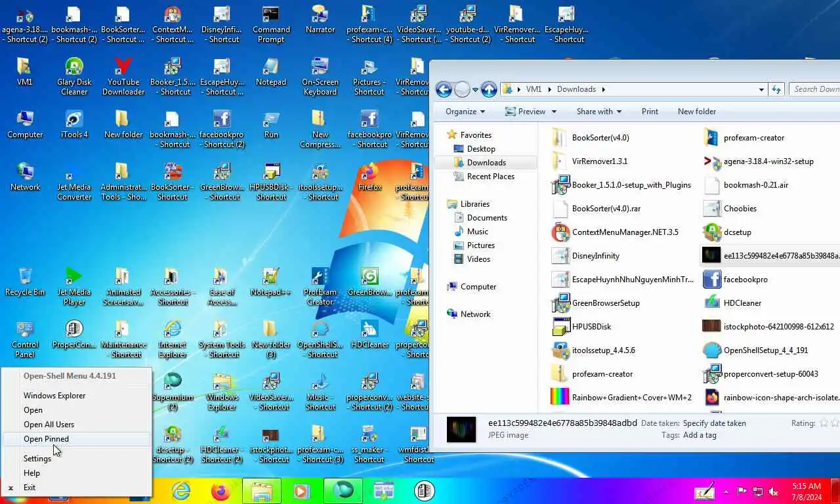Click the JPEG thumbnail in details pane
The image size is (840, 504).
461,429
